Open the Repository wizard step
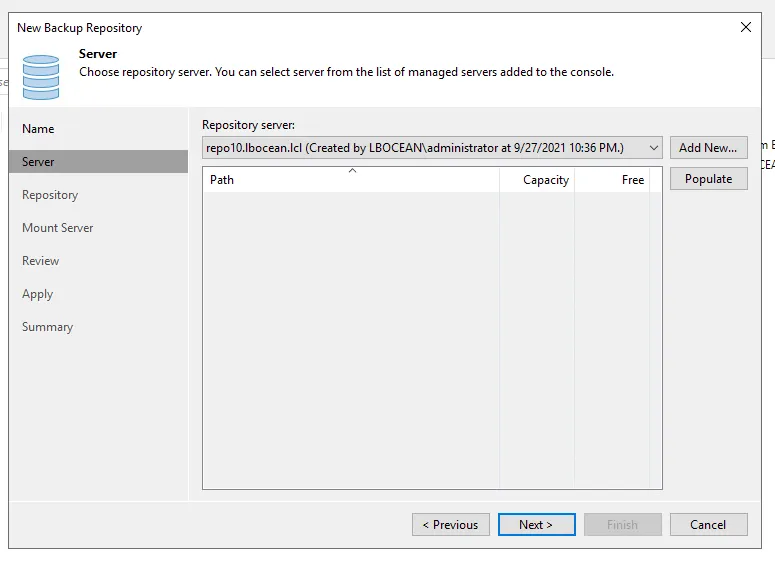This screenshot has width=775, height=564. click(x=50, y=195)
